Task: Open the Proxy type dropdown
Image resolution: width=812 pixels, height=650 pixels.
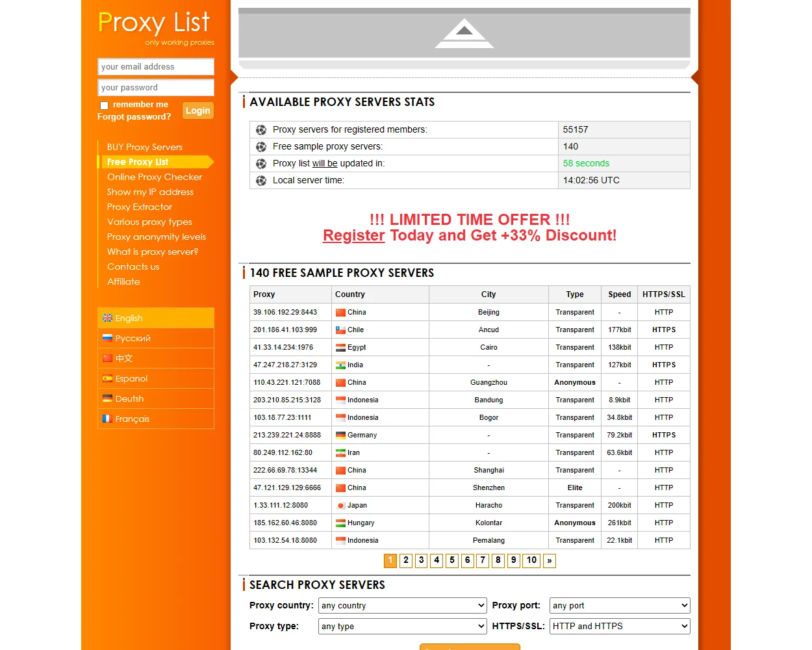Action: [x=402, y=626]
